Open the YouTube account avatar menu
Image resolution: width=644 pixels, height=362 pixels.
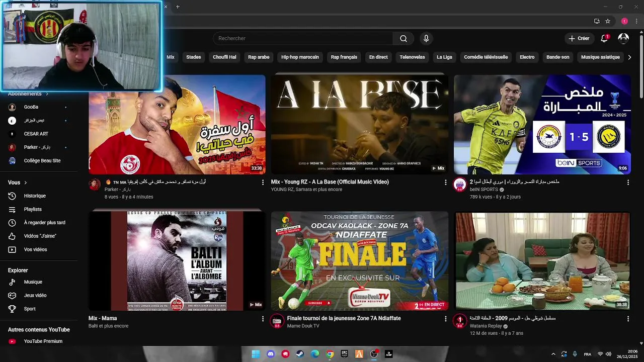(623, 39)
